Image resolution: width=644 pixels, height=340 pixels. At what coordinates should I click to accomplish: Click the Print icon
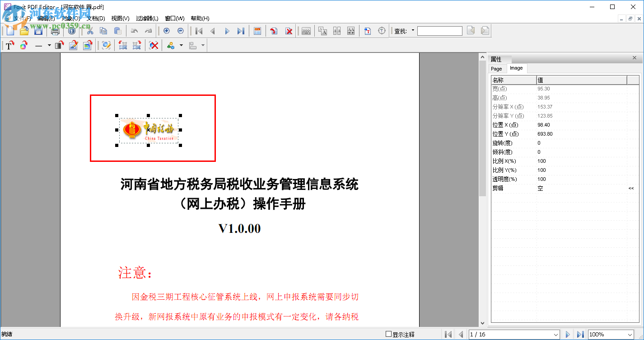tap(54, 30)
